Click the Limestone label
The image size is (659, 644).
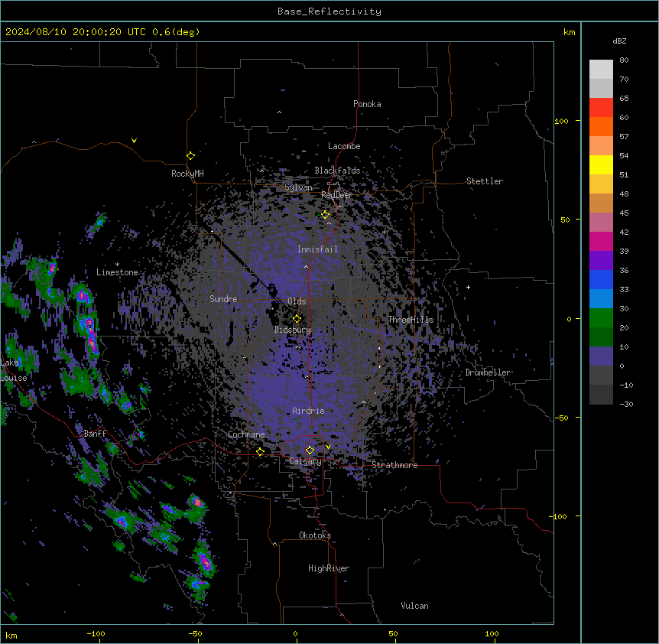point(117,272)
